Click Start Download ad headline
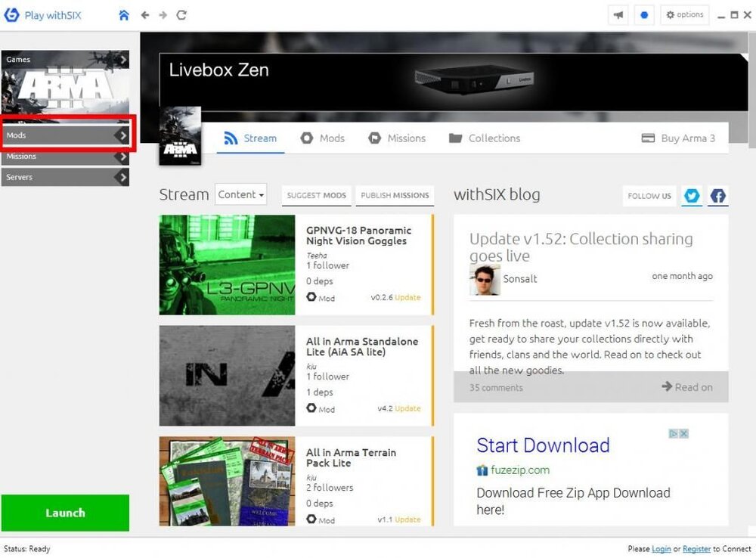Screen dimensions: 756x558 pyautogui.click(x=543, y=445)
